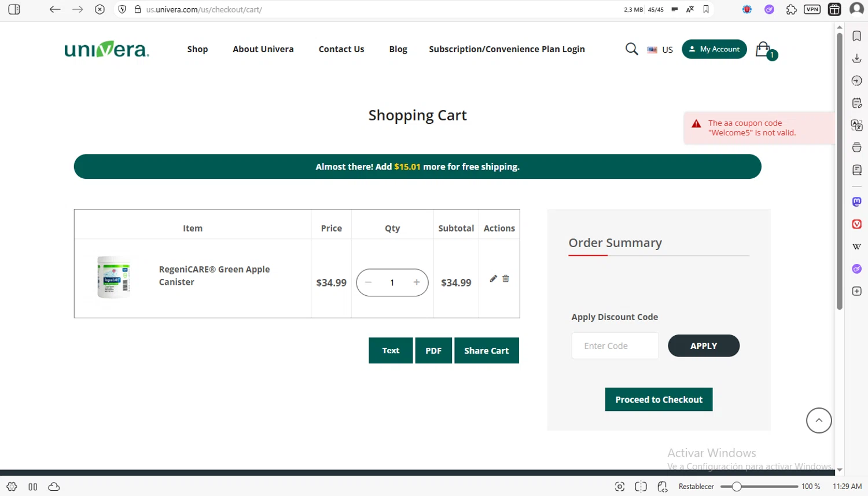The image size is (868, 496).
Task: Click the My Account button
Action: click(714, 49)
